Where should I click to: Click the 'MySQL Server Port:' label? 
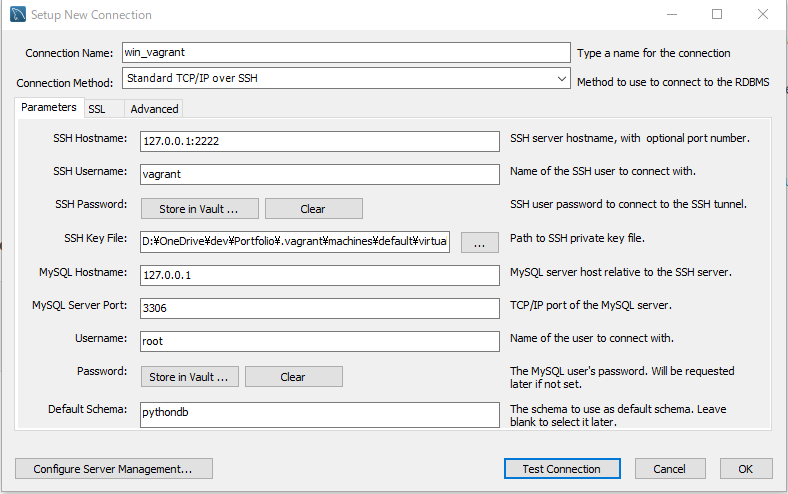click(79, 305)
